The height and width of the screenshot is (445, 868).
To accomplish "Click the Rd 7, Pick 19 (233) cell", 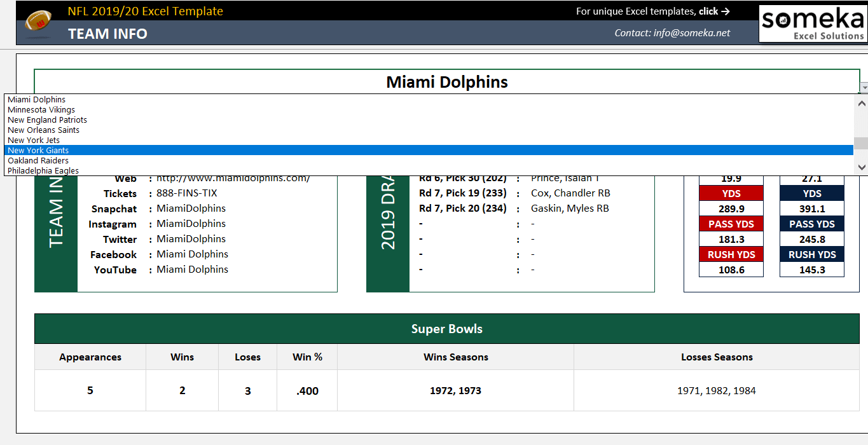I will [x=463, y=193].
